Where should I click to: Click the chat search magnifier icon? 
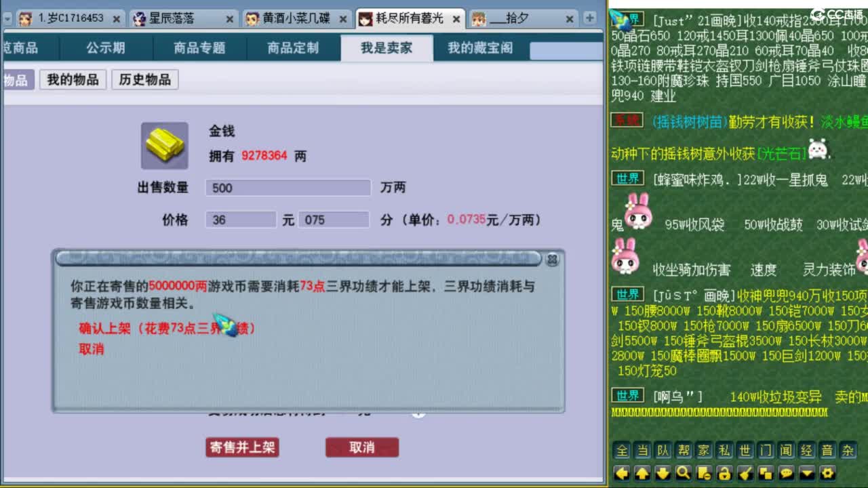684,473
